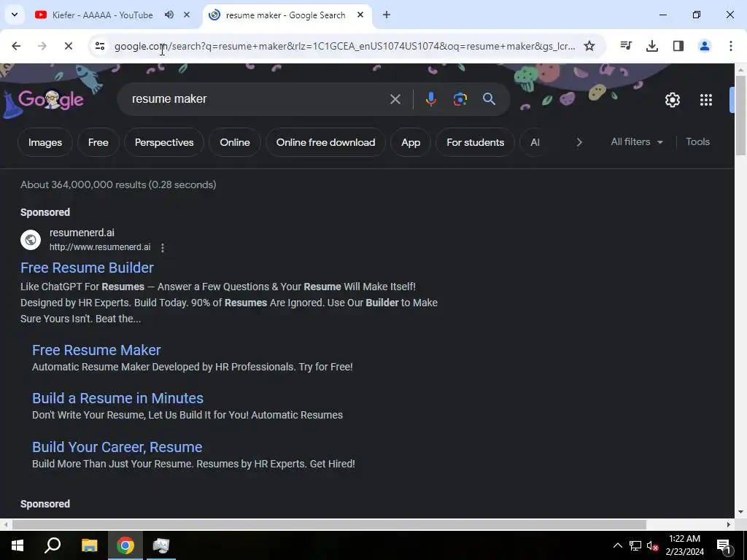
Task: Mute the YouTube tab audio speaker icon
Action: click(x=169, y=15)
